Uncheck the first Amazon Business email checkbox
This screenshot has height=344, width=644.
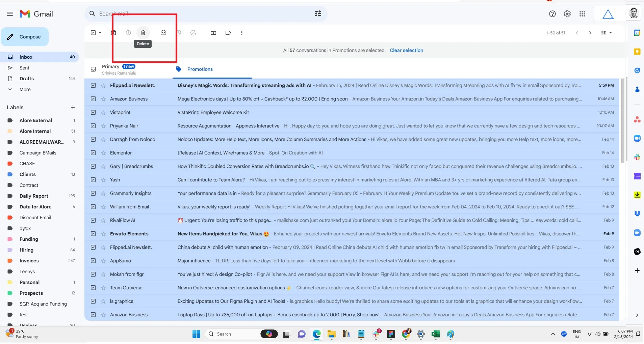93,99
